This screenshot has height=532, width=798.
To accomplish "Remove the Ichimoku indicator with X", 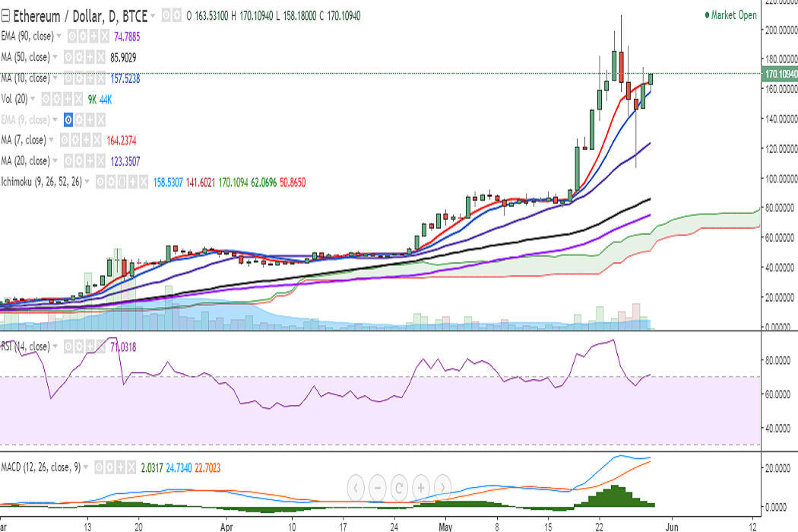I will click(144, 182).
